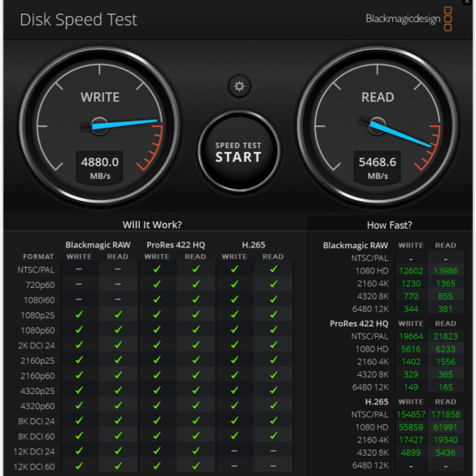This screenshot has width=476, height=476.
Task: Click the READ gauge label
Action: point(378,98)
